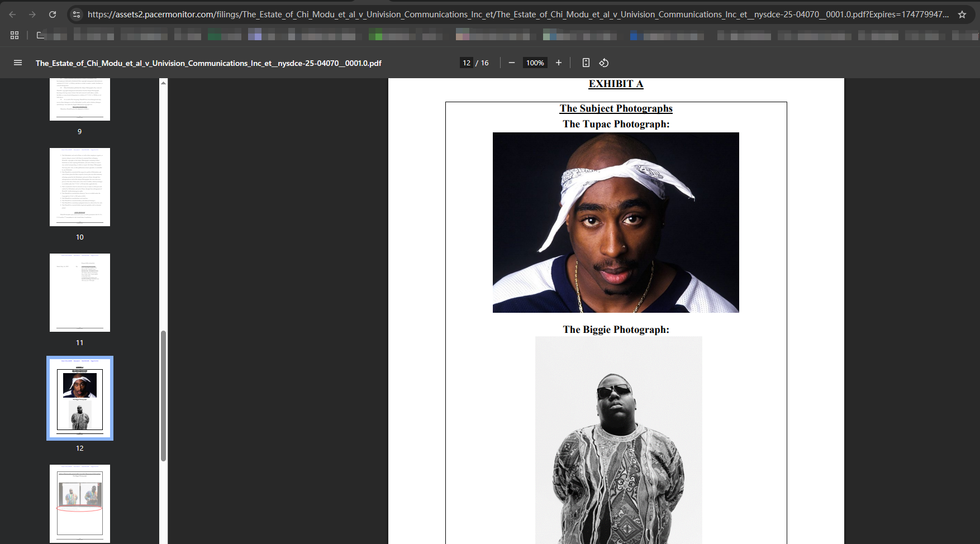Click the fit to page icon

click(586, 63)
